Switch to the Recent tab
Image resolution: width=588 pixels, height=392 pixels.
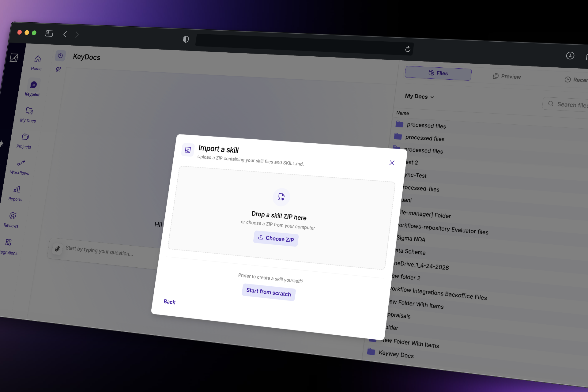(x=576, y=80)
